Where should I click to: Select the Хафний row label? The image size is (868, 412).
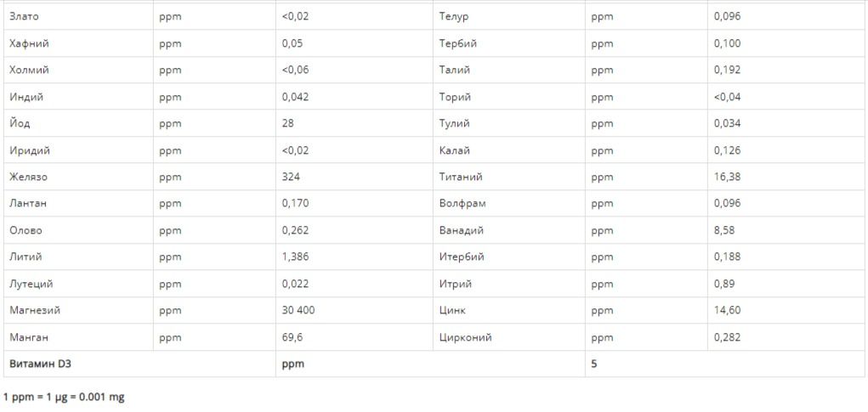coord(29,43)
